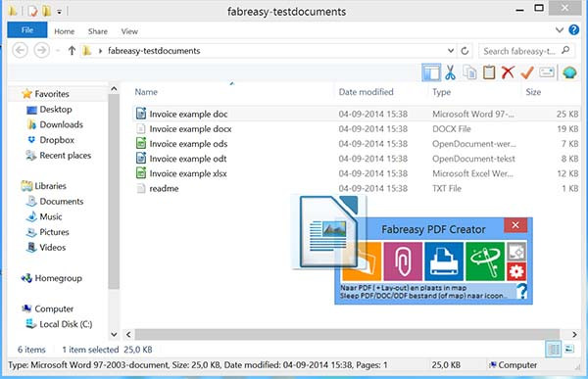This screenshot has width=588, height=379.
Task: Open Music library
Action: [44, 216]
